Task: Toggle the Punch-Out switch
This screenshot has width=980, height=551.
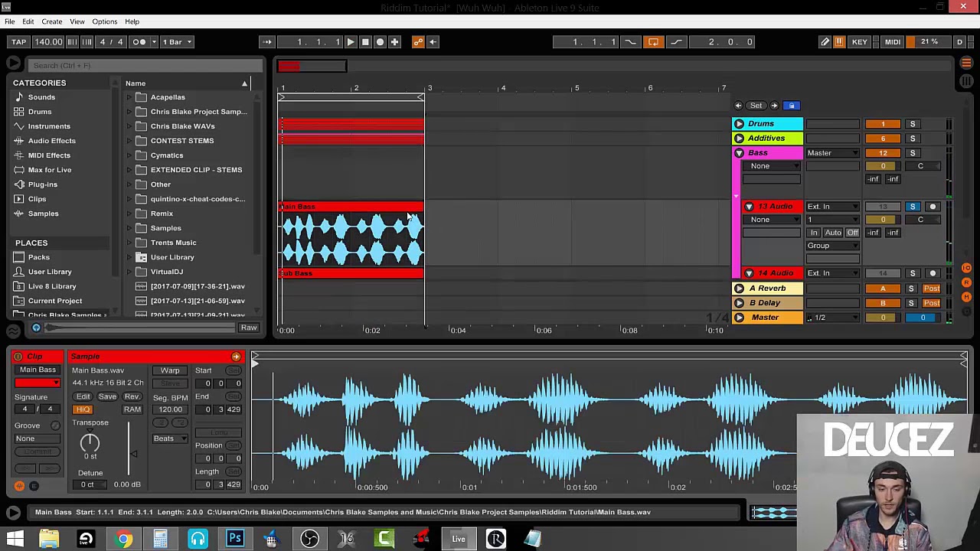Action: [676, 42]
